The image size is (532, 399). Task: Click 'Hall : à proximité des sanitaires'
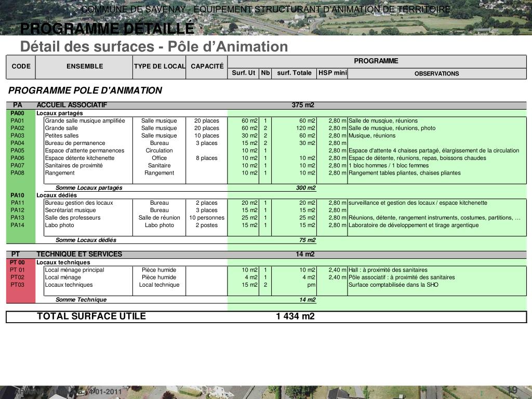point(388,270)
